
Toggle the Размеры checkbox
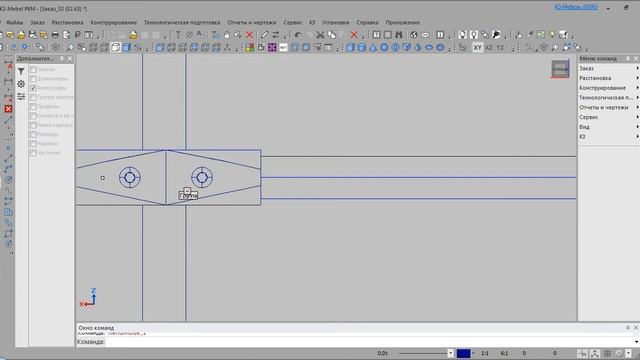tap(33, 134)
